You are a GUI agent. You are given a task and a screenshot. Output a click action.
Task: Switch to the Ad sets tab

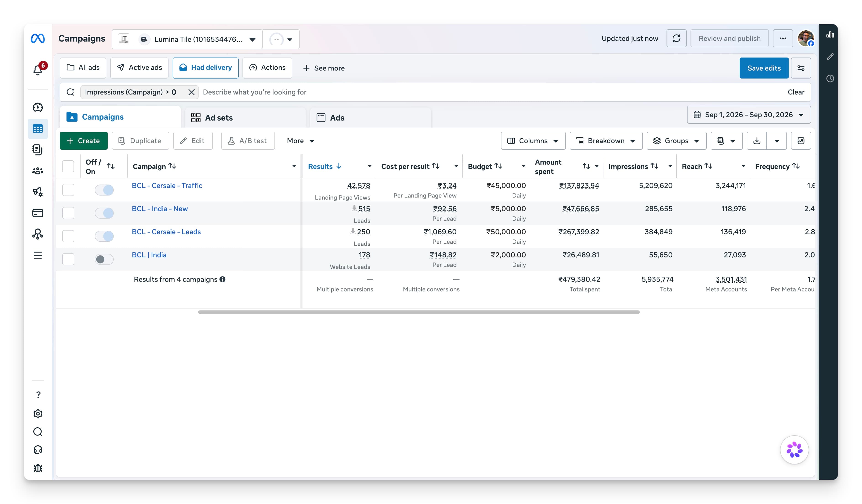[245, 118]
